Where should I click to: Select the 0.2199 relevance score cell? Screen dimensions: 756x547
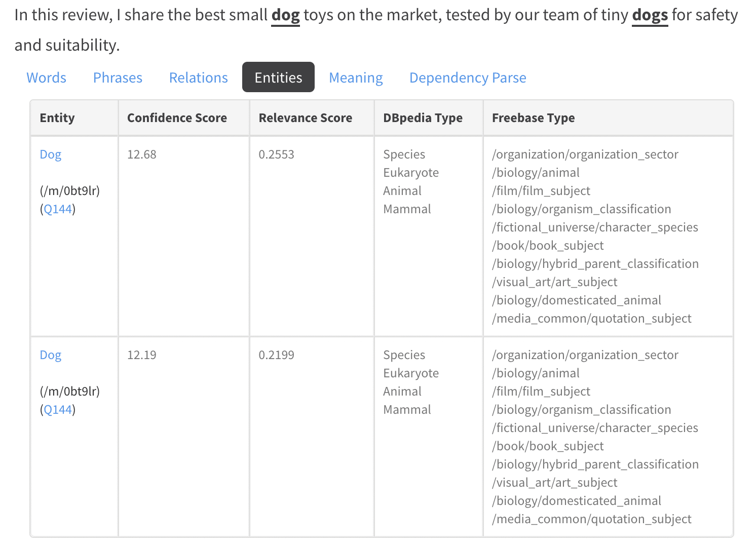(x=276, y=355)
